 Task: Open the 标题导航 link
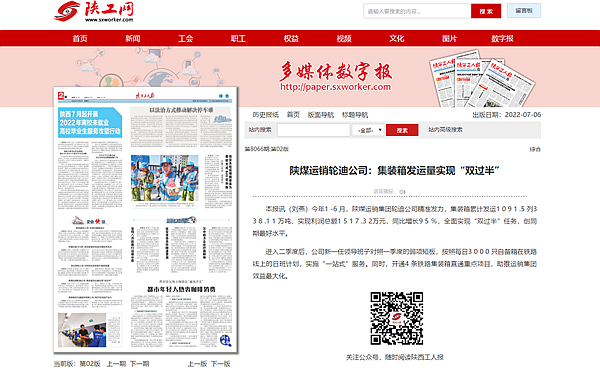coord(355,115)
